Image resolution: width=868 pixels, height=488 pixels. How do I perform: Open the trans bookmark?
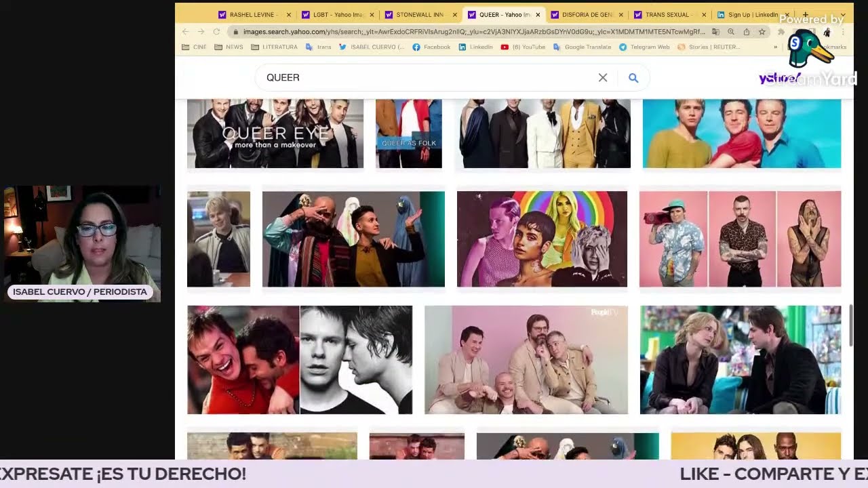coord(319,47)
